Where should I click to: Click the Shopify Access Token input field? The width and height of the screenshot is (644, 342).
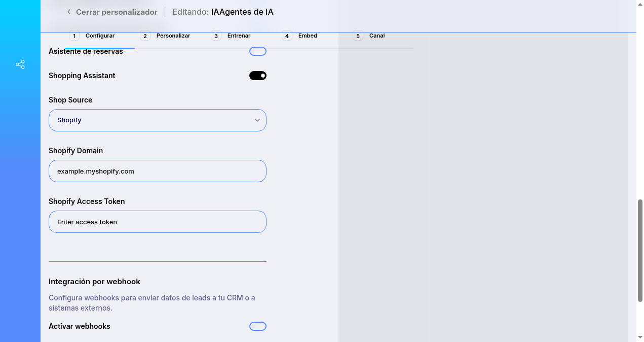(x=157, y=222)
